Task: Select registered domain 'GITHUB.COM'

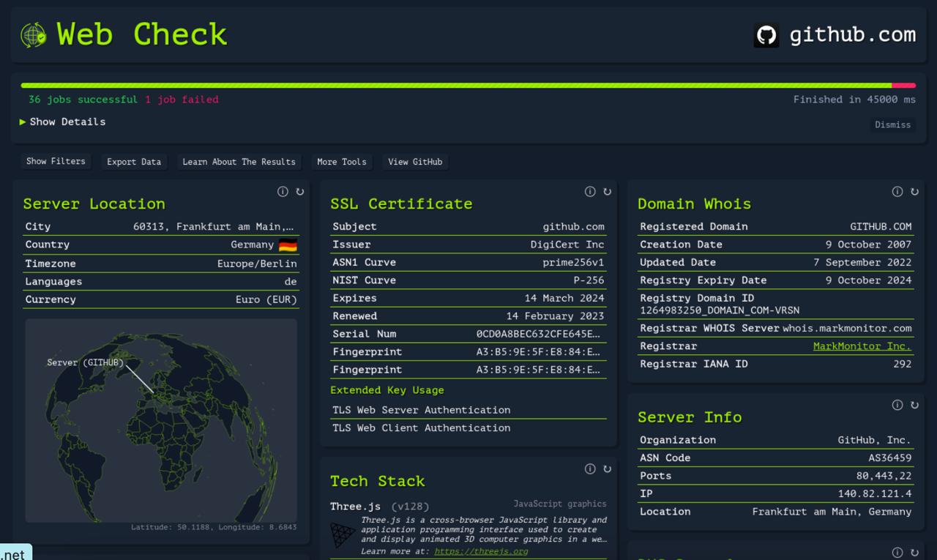Action: tap(881, 227)
